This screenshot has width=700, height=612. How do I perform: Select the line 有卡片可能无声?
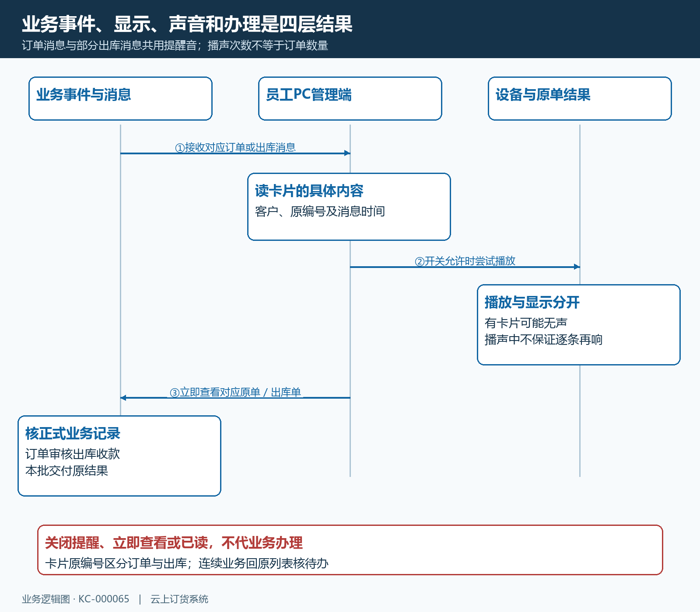[x=526, y=323]
